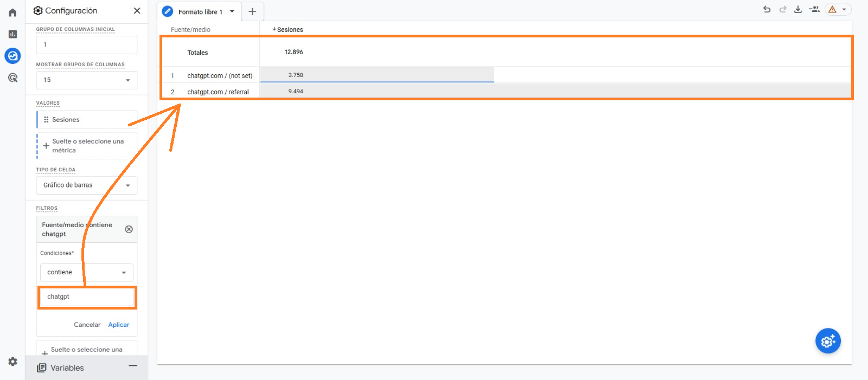Open Tipo de celda dropdown

pos(87,185)
